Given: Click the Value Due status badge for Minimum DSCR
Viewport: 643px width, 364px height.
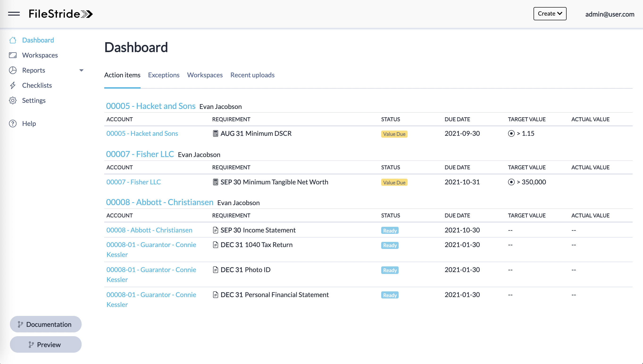Looking at the screenshot, I should (x=394, y=134).
